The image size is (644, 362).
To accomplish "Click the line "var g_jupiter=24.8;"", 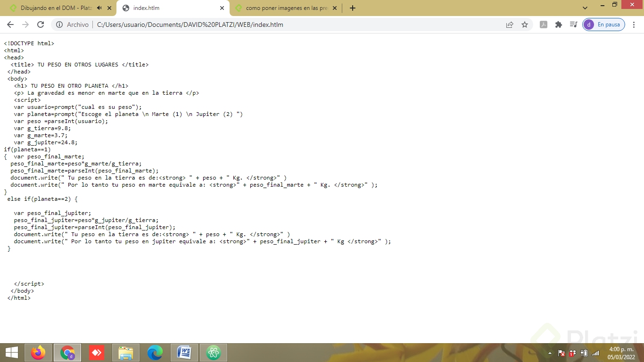I will (x=46, y=142).
